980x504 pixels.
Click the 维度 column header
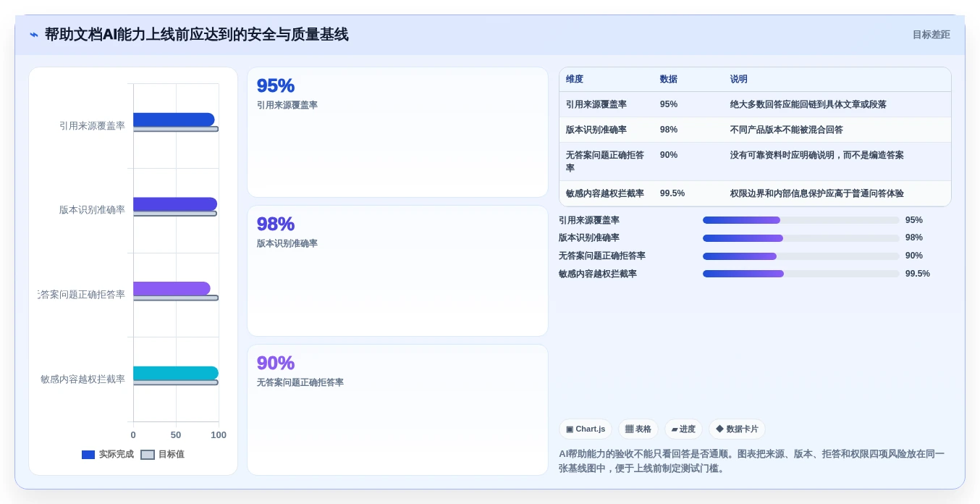click(575, 80)
